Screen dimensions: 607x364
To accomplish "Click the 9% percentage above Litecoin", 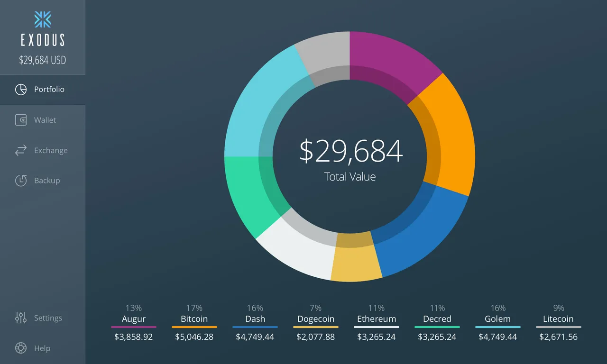I will pyautogui.click(x=559, y=308).
